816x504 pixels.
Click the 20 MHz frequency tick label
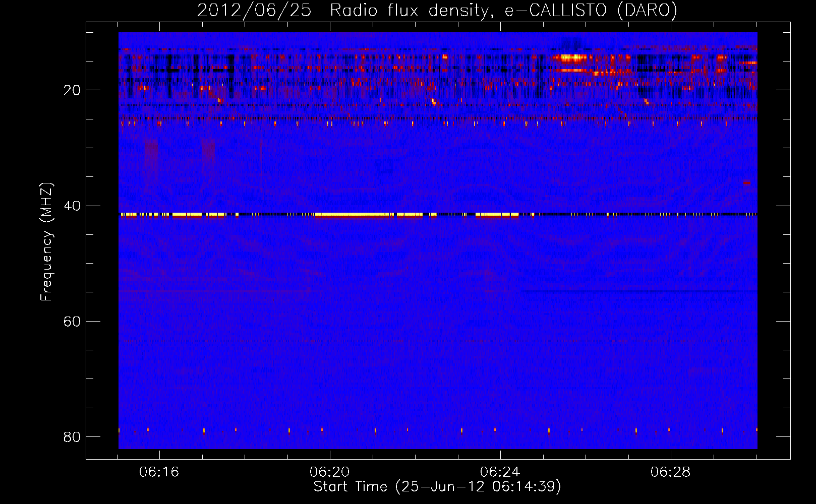[x=72, y=90]
